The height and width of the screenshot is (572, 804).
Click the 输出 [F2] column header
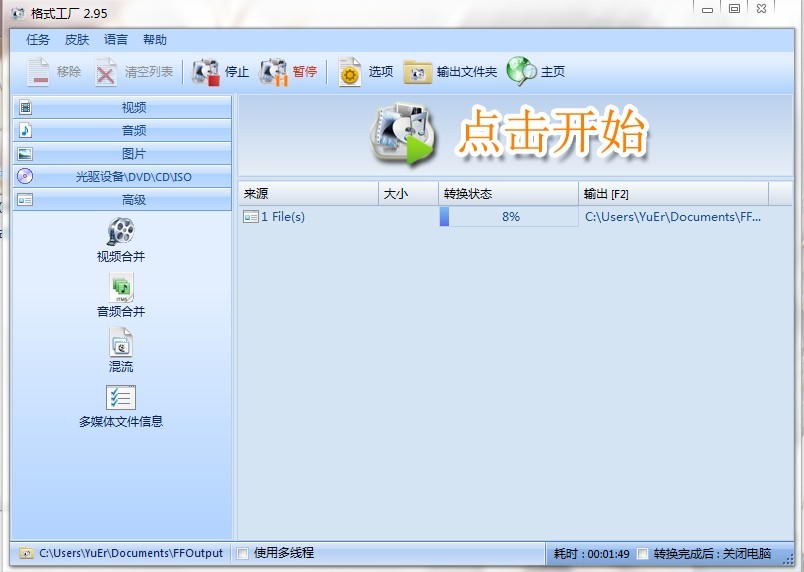(x=673, y=194)
